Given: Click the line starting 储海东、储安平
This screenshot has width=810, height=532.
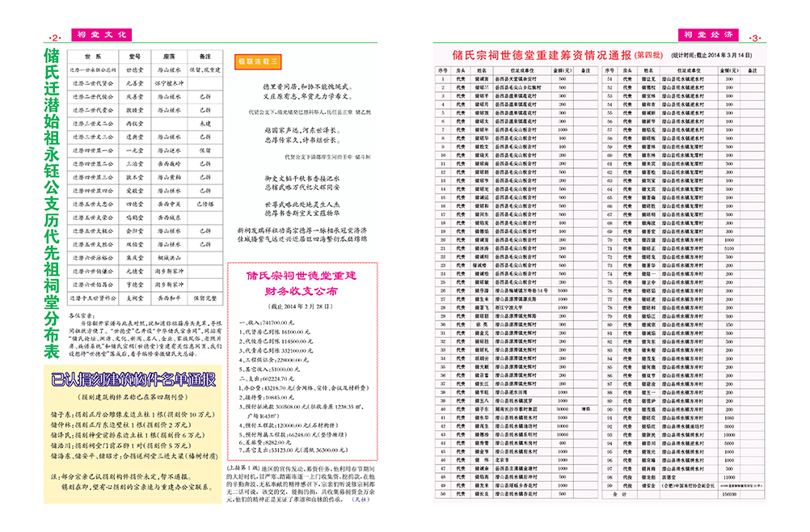Looking at the screenshot, I should click(134, 456).
